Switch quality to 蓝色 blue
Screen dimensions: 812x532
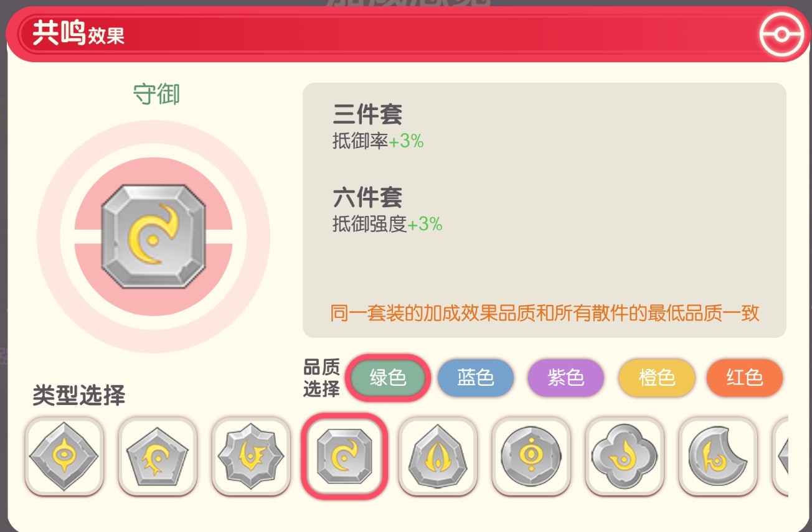point(475,378)
